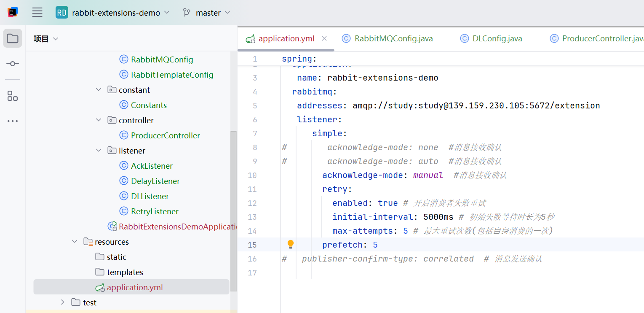
Task: Click the class icon of RabbitMQConfig tree item
Action: pos(124,59)
